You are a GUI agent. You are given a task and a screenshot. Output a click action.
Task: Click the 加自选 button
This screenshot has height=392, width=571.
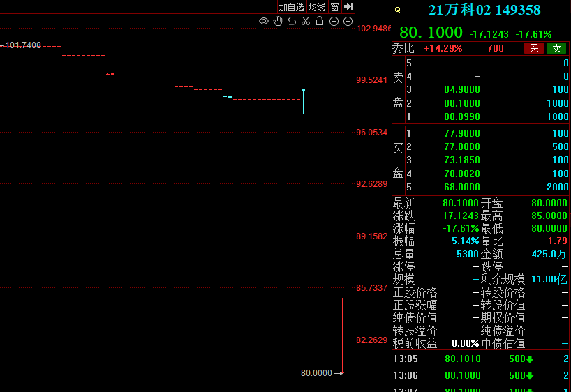pos(291,7)
